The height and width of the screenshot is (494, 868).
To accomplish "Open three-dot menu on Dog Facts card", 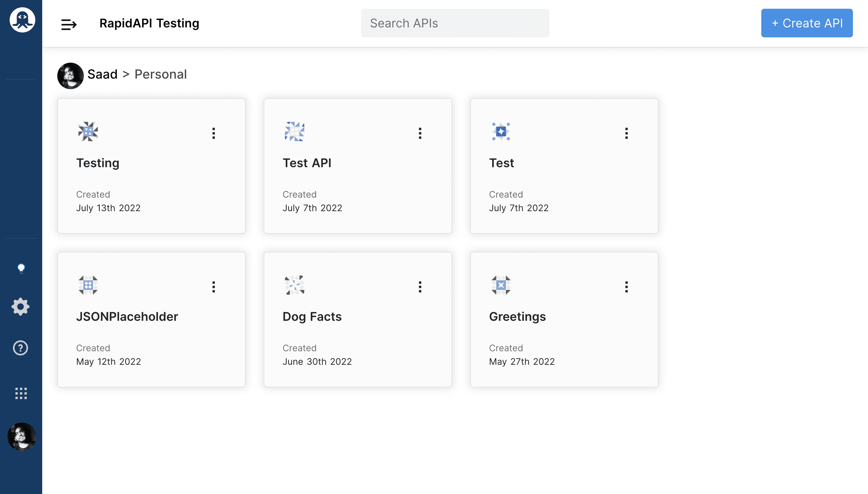I will [x=420, y=287].
